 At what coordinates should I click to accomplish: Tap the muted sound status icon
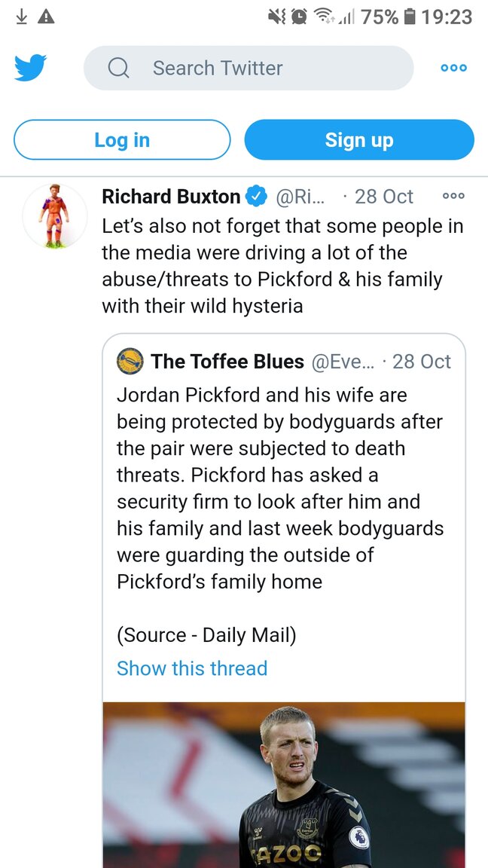(277, 17)
